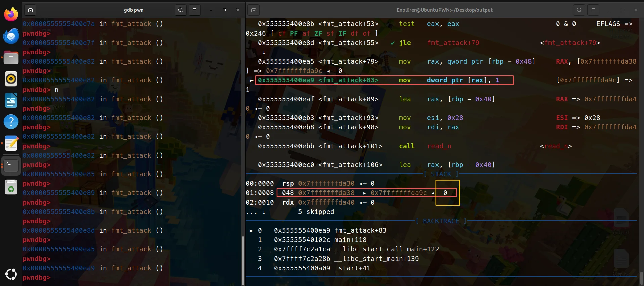Focus the last pwndbg prompt line
The image size is (644, 286).
[134, 277]
